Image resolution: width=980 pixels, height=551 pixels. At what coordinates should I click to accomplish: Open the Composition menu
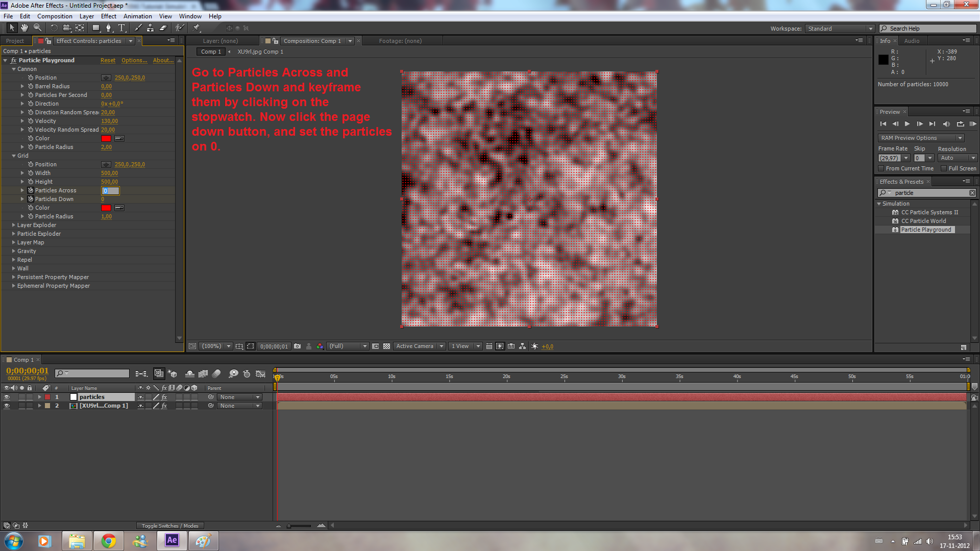pyautogui.click(x=55, y=16)
